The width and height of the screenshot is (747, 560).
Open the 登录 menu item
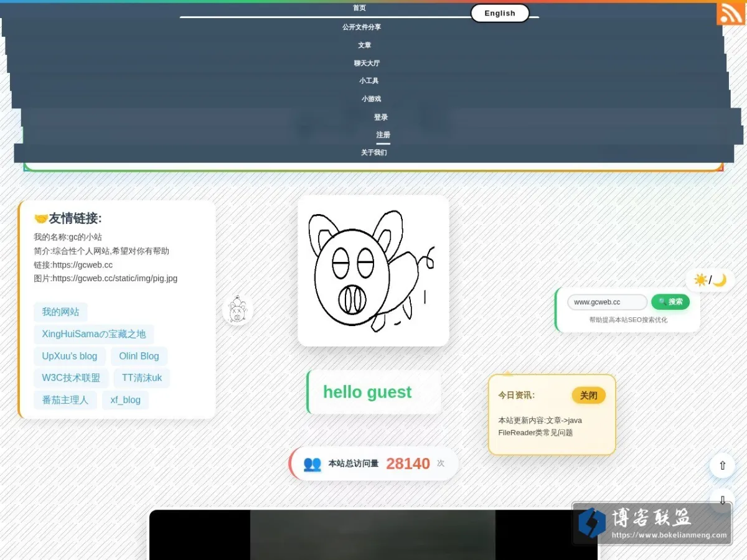tap(381, 118)
